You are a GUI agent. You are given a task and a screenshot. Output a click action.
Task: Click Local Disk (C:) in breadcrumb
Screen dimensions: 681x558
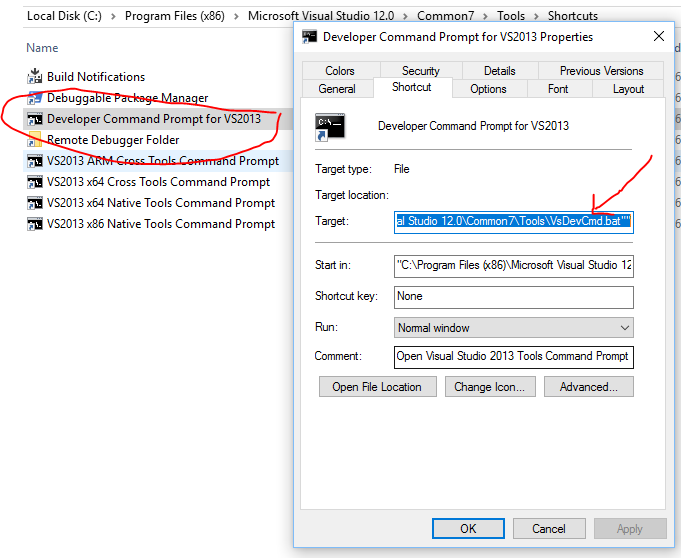64,16
